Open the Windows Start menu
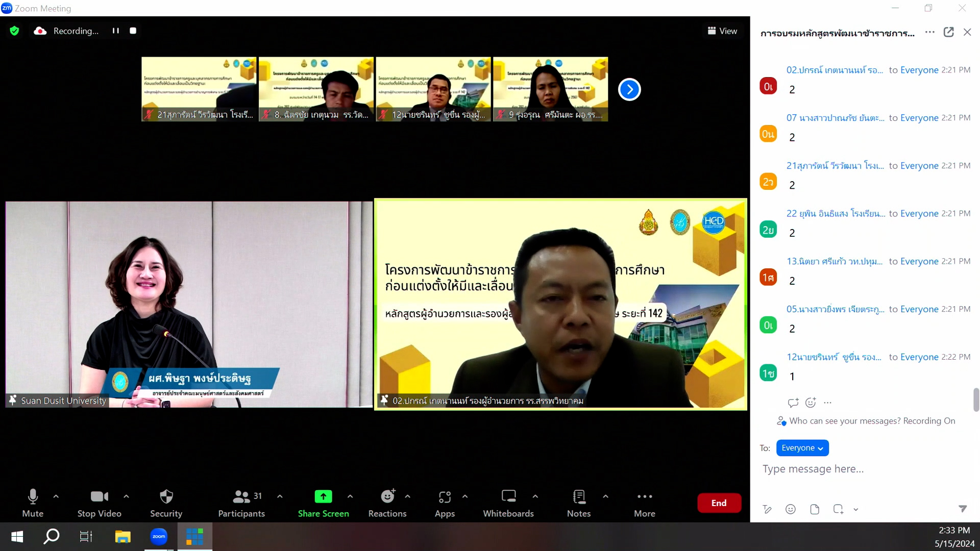This screenshot has height=551, width=980. tap(17, 537)
